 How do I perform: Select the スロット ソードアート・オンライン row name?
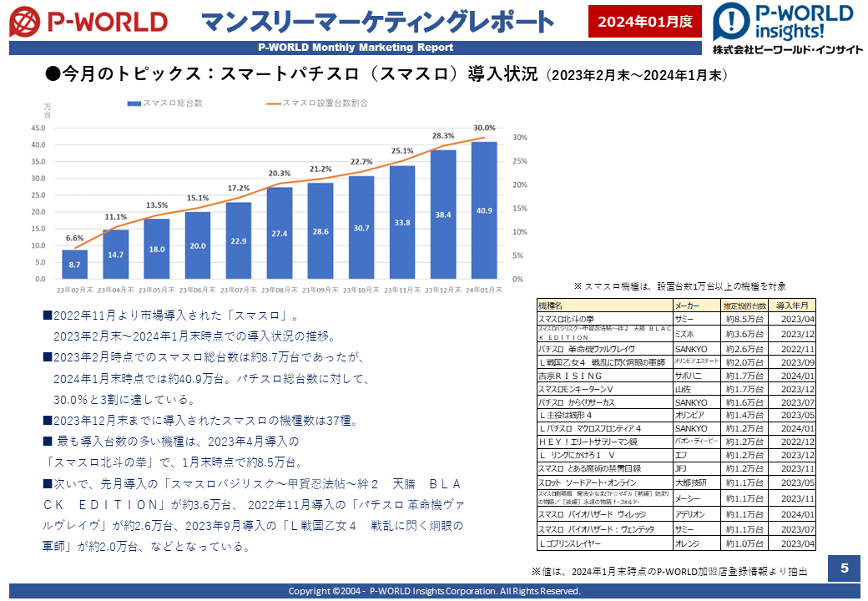588,482
